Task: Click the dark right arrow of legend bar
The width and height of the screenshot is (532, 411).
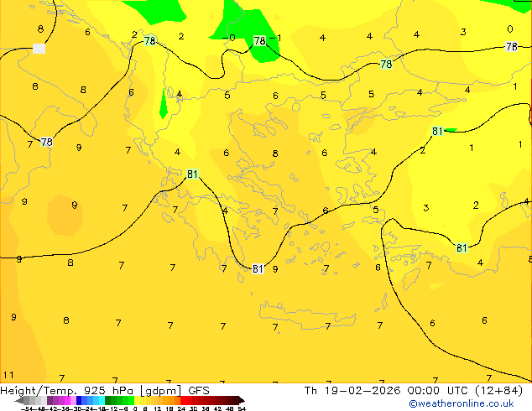Action: (x=242, y=400)
